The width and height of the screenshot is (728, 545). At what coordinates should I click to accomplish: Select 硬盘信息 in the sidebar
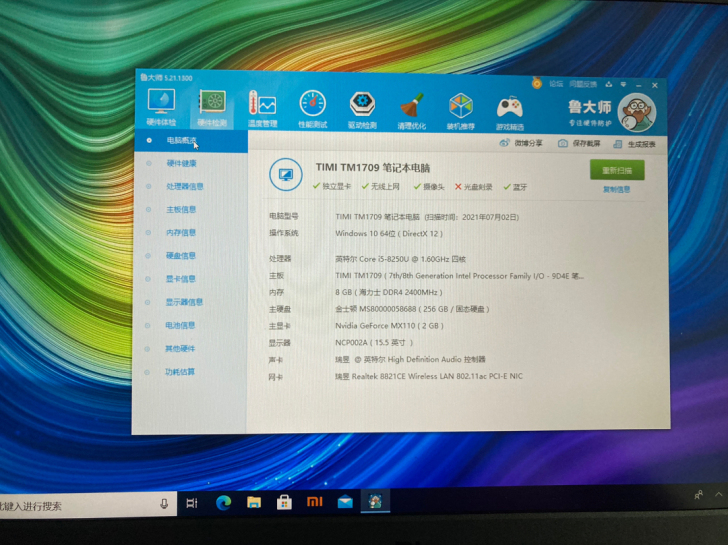[181, 256]
